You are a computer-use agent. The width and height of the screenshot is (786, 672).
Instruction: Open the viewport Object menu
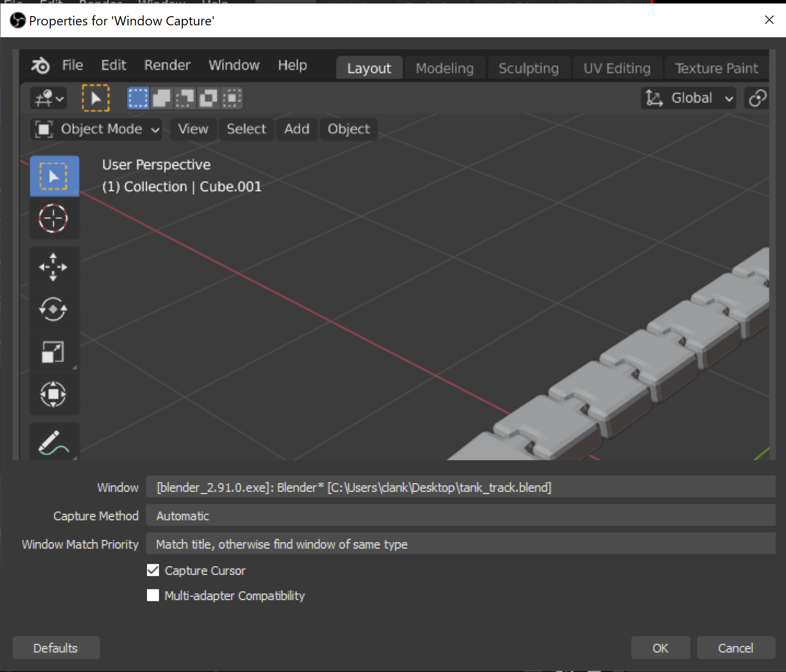[349, 129]
